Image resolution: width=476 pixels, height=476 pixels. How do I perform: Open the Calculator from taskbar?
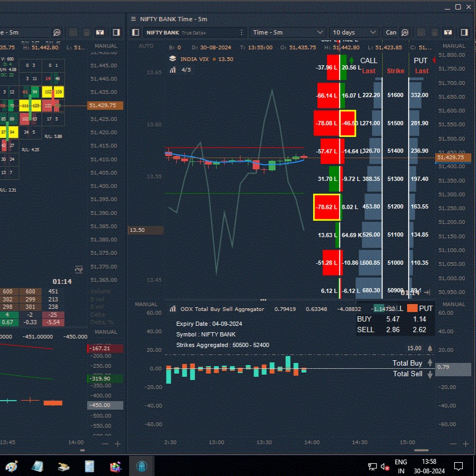tap(89, 466)
